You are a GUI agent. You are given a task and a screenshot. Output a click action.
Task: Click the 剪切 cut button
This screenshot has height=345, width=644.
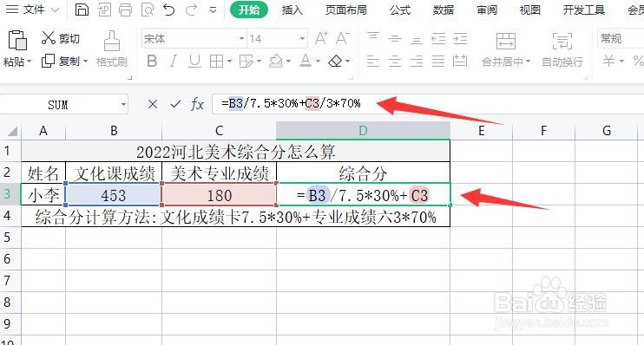(61, 38)
